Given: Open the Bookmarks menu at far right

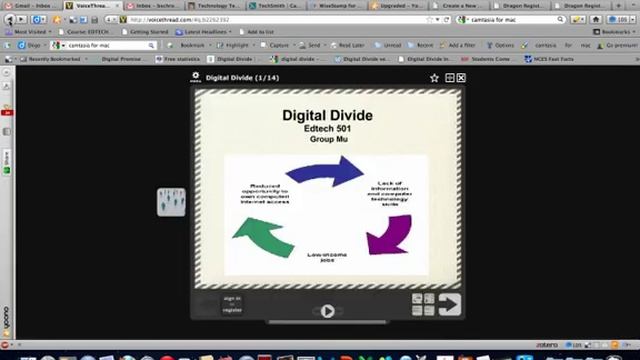Looking at the screenshot, I should click(615, 31).
